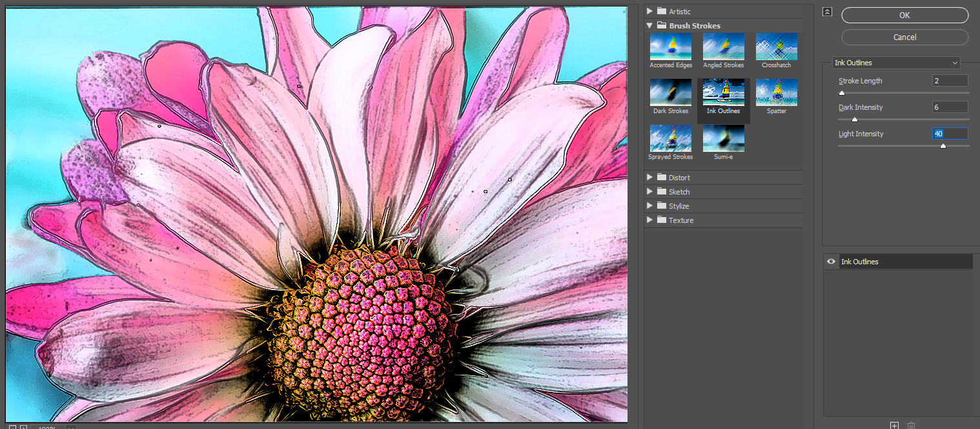Expand the Distort category triangle
The height and width of the screenshot is (429, 980).
click(649, 177)
